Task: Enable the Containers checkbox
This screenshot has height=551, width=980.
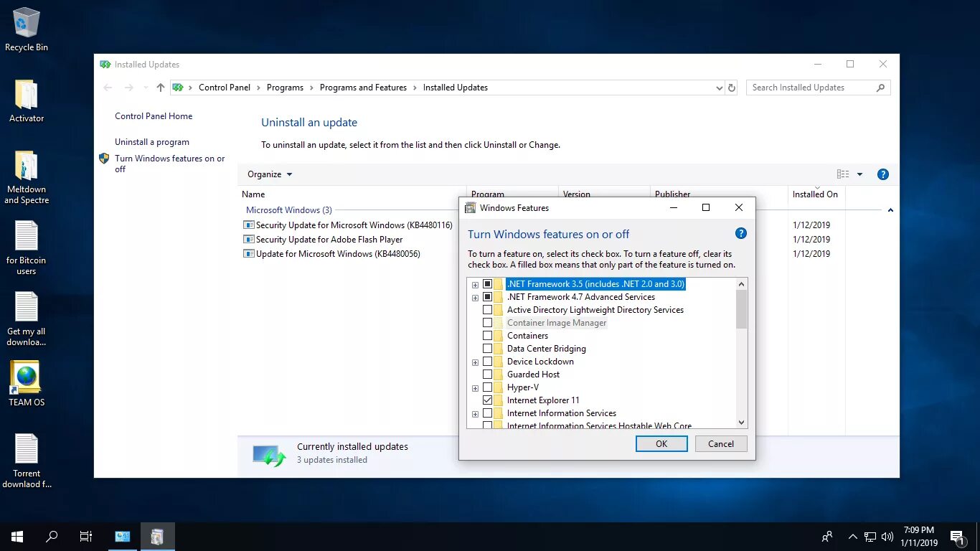Action: [488, 336]
